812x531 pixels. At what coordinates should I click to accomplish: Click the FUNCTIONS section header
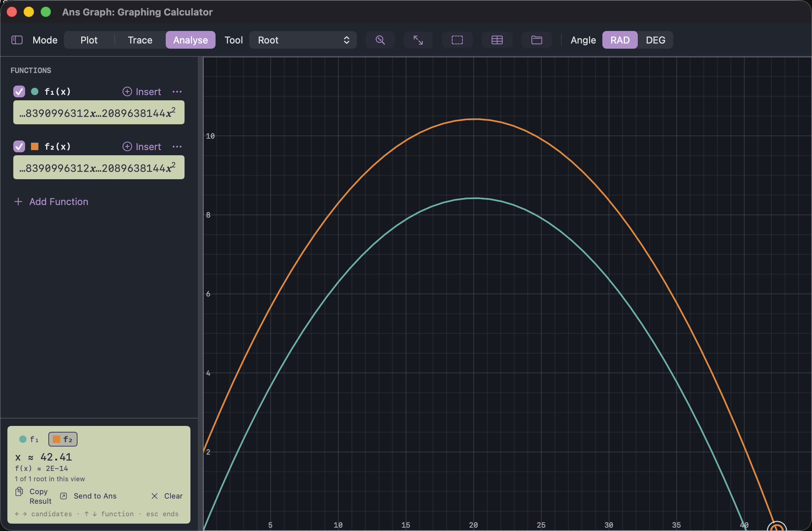pyautogui.click(x=31, y=70)
